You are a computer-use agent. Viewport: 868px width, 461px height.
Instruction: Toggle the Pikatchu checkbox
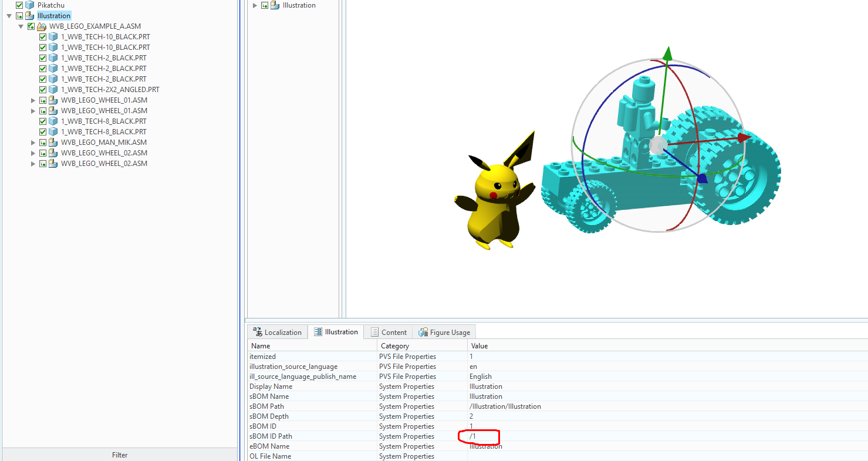(x=19, y=5)
